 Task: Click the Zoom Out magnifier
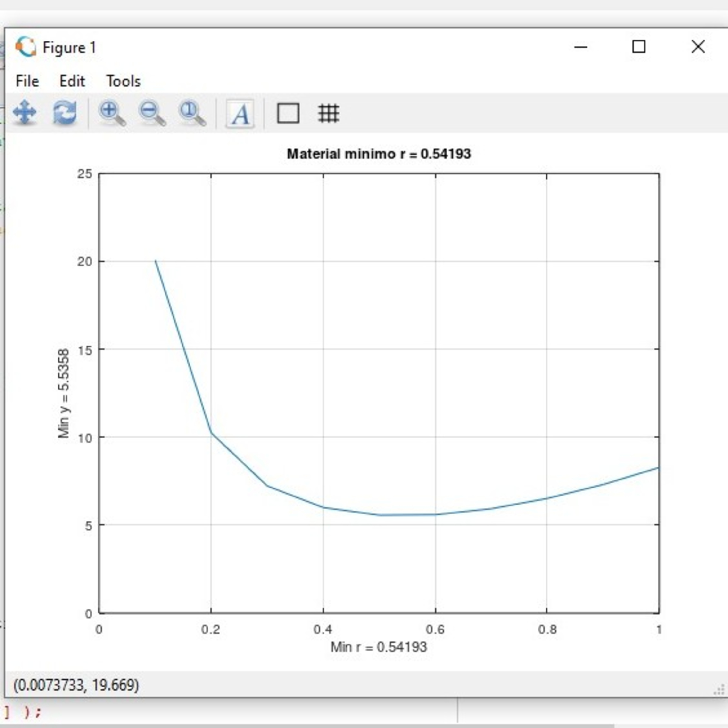click(x=152, y=113)
